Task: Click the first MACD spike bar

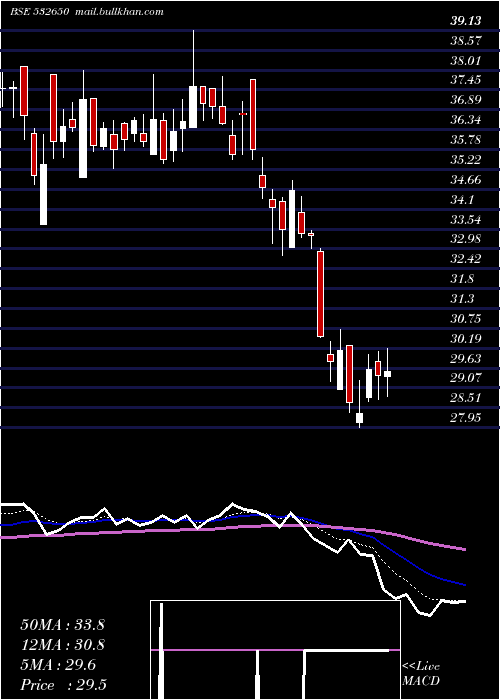Action: 162,650
